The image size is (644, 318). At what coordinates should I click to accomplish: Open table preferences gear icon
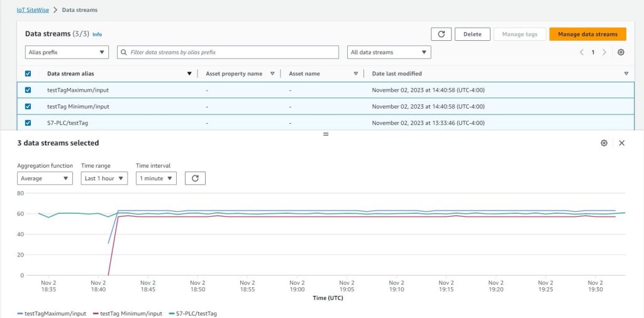pos(621,52)
